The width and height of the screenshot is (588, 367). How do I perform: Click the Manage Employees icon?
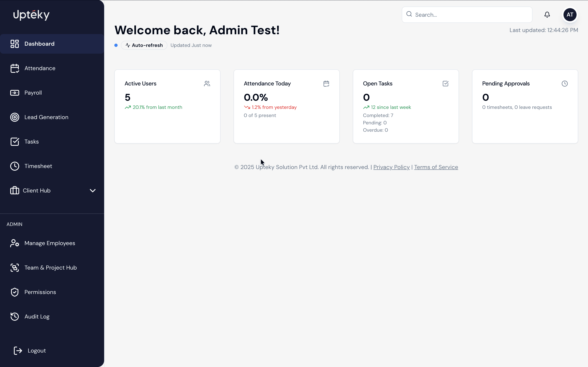pos(14,243)
